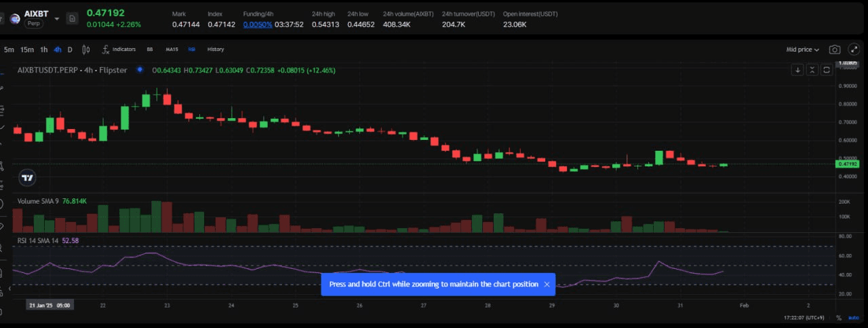Click the maximize pane bracket icon
This screenshot has height=328, width=868.
pyautogui.click(x=827, y=70)
